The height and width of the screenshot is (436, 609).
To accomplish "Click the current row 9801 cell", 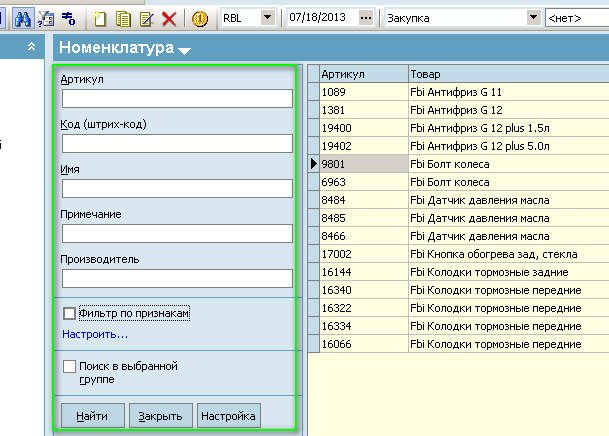I will pos(364,164).
